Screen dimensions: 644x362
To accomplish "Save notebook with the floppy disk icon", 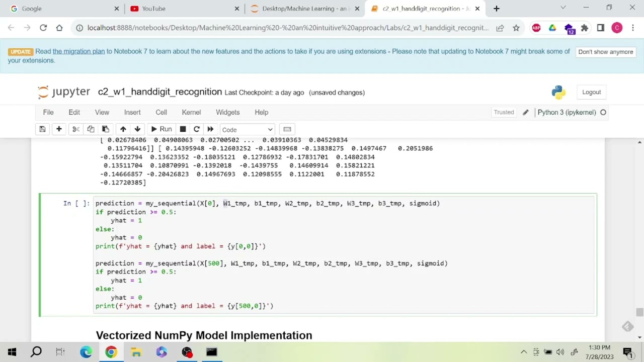I will tap(42, 129).
